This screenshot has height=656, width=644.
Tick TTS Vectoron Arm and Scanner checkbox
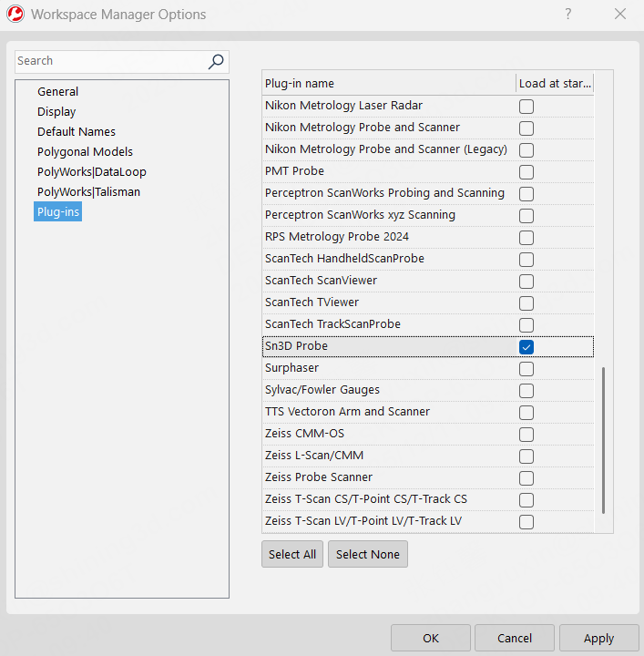[x=526, y=412]
